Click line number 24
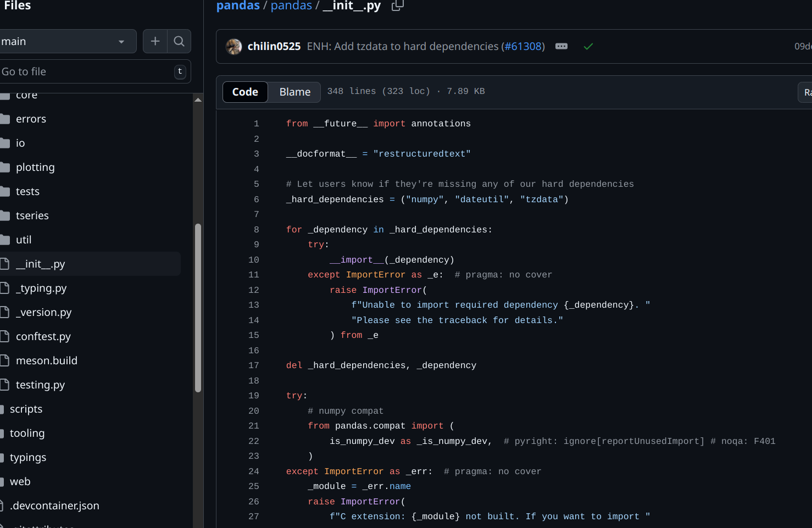This screenshot has height=528, width=812. click(x=253, y=471)
